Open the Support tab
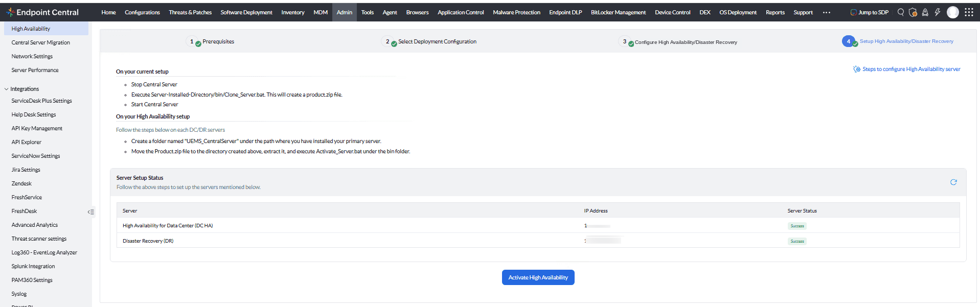Viewport: 980px width, 307px height. pos(803,12)
